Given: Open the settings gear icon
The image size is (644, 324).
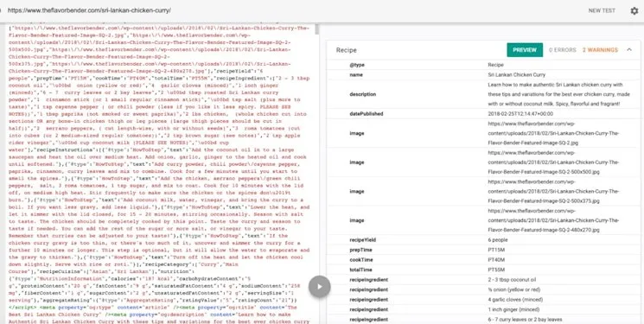Looking at the screenshot, I should coord(634,10).
